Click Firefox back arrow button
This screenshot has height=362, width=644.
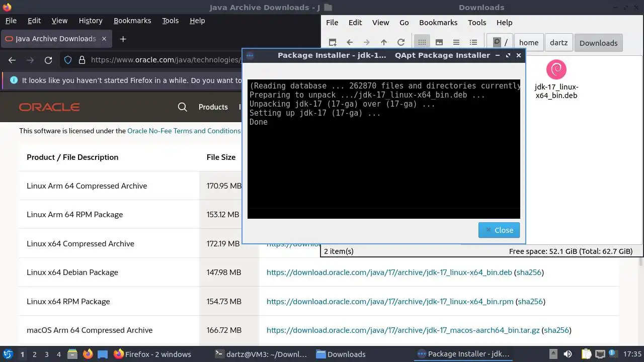click(x=12, y=60)
